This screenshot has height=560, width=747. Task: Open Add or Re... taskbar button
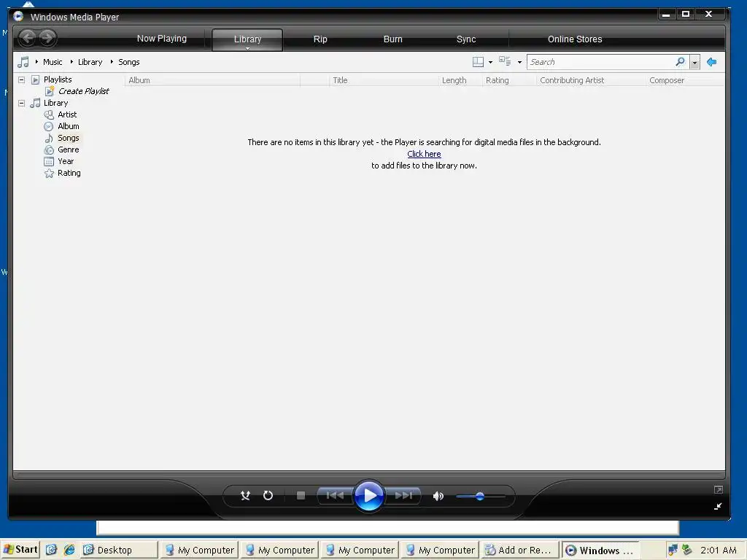point(519,550)
